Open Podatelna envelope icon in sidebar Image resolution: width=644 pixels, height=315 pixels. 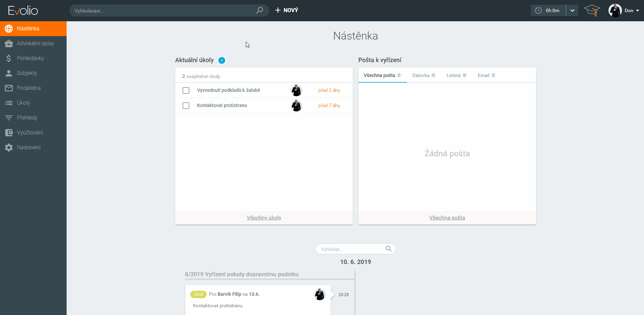click(x=9, y=88)
